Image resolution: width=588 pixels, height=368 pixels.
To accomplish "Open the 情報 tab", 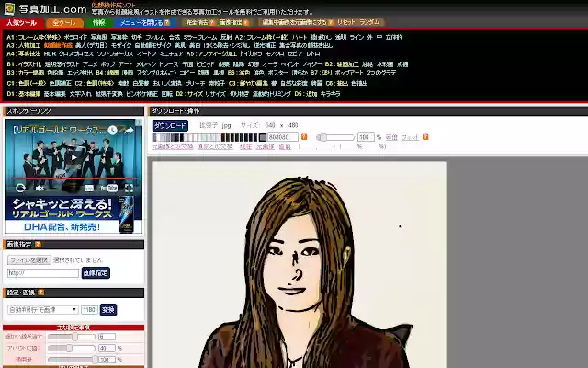I will click(98, 23).
